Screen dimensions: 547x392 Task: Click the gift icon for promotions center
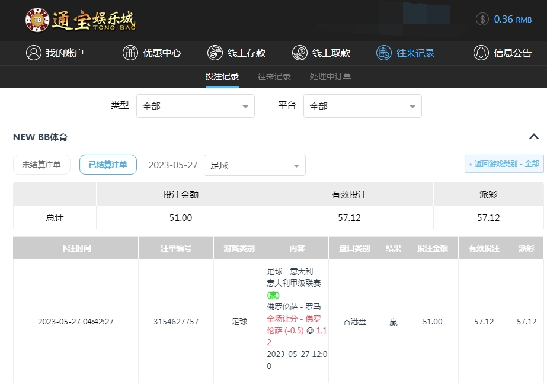[130, 53]
